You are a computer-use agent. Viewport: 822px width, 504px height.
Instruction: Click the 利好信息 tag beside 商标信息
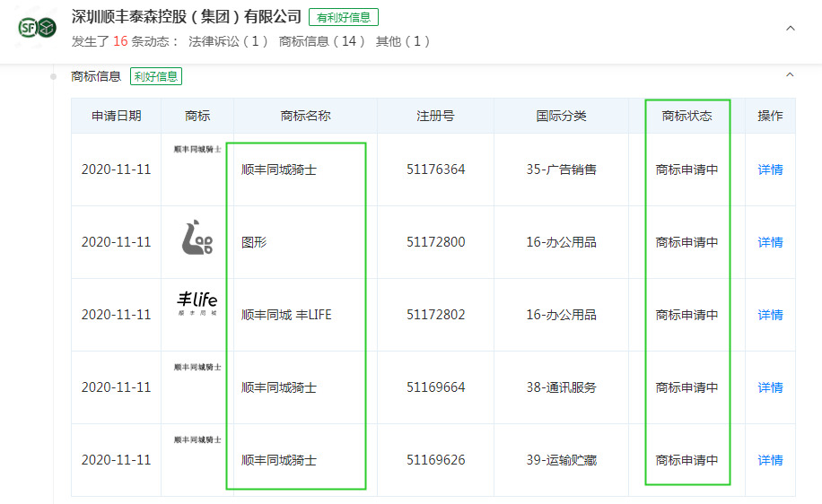156,76
